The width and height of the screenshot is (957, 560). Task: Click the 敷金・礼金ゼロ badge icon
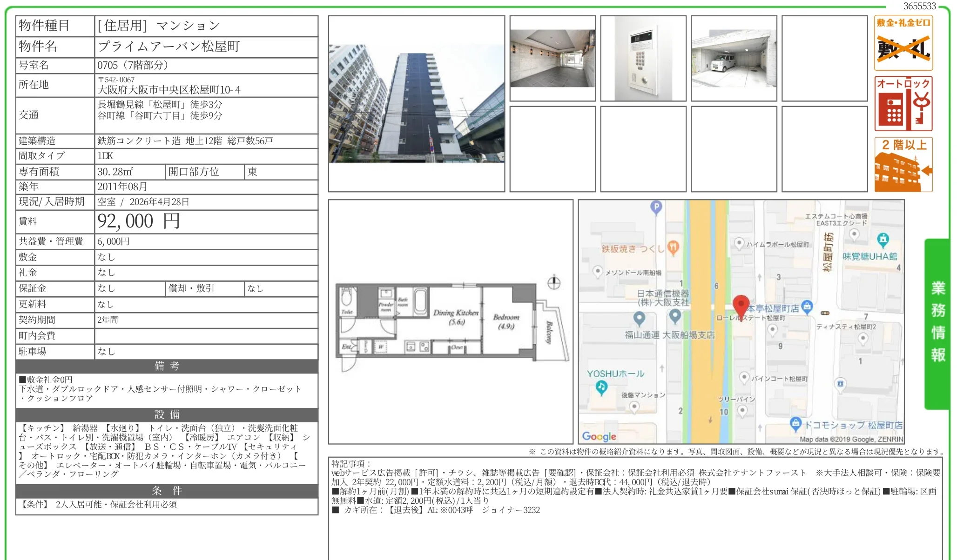click(903, 43)
